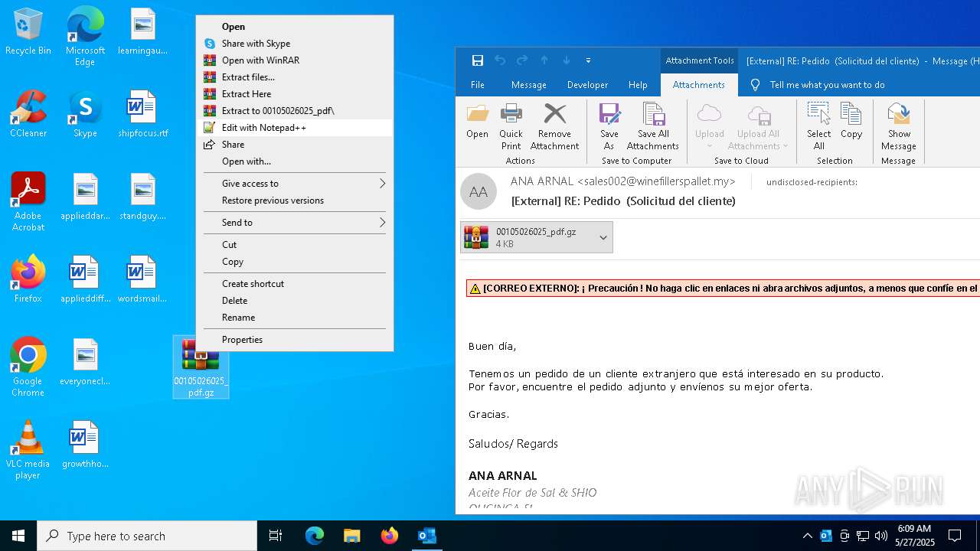Switch to the Message ribbon tab

pos(529,85)
